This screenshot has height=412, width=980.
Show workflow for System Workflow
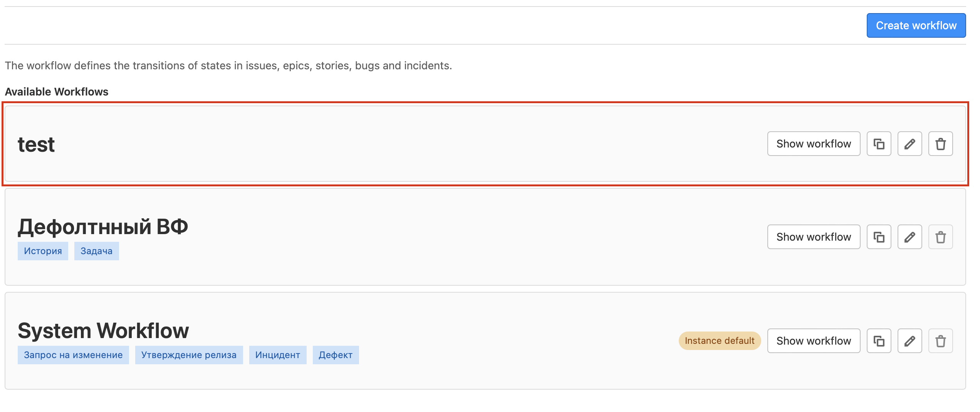coord(814,341)
